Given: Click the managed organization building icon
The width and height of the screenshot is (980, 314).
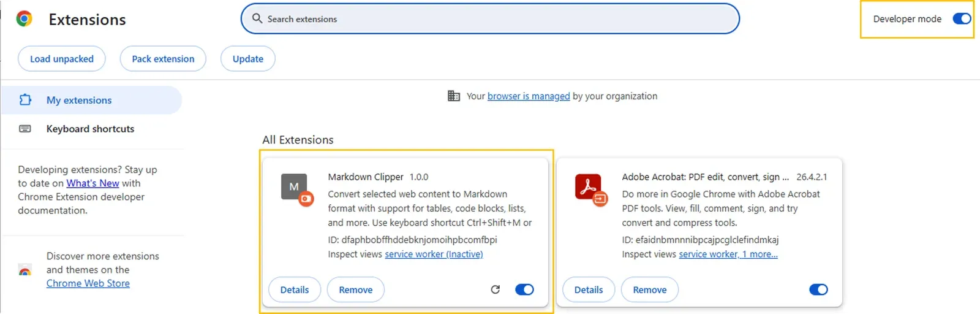Looking at the screenshot, I should pyautogui.click(x=454, y=96).
